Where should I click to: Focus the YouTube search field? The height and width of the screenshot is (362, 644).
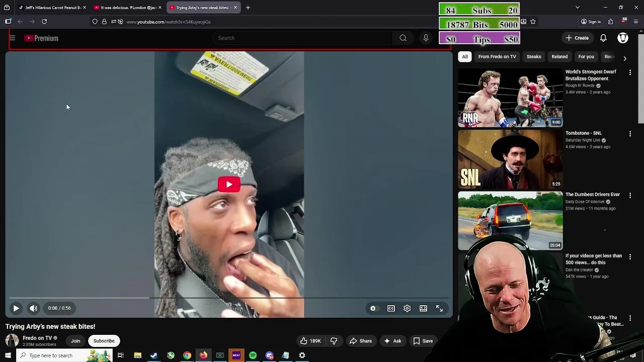point(302,38)
